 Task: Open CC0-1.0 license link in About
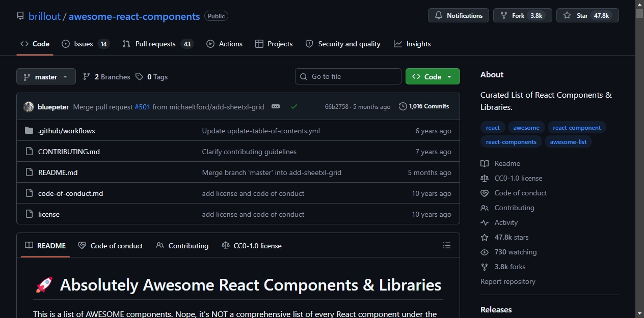512,178
